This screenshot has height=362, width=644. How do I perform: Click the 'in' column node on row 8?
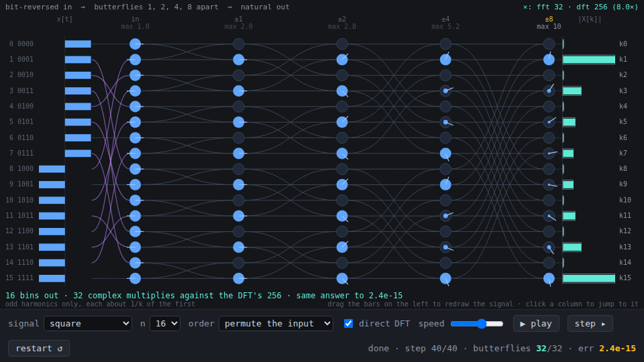pos(135,169)
